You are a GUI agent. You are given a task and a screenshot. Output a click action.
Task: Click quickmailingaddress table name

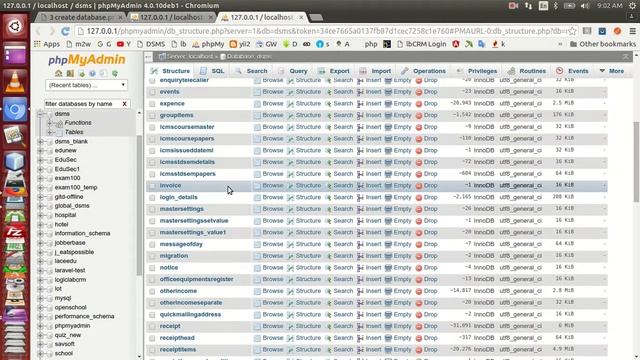tap(190, 315)
